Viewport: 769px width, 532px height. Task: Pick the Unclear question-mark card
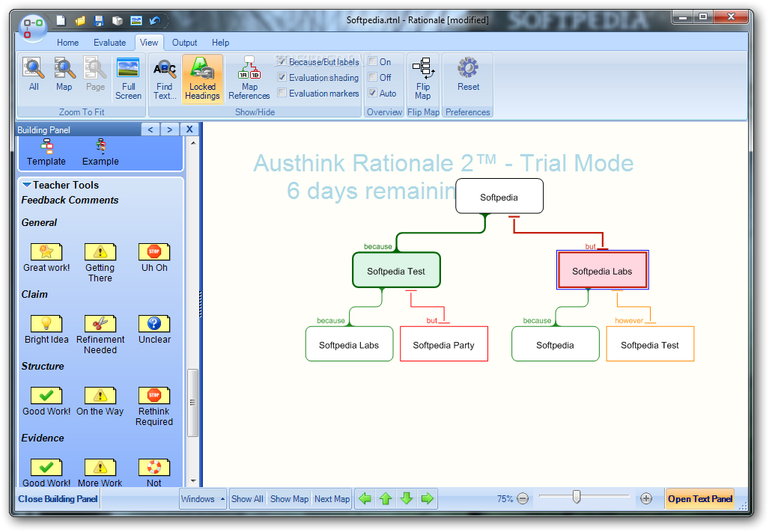pyautogui.click(x=154, y=324)
